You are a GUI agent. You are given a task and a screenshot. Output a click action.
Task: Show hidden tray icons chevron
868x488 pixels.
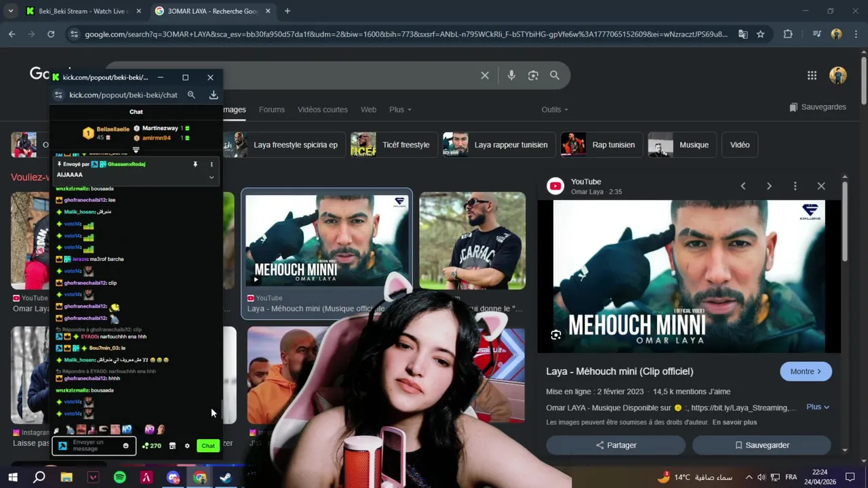pyautogui.click(x=749, y=477)
